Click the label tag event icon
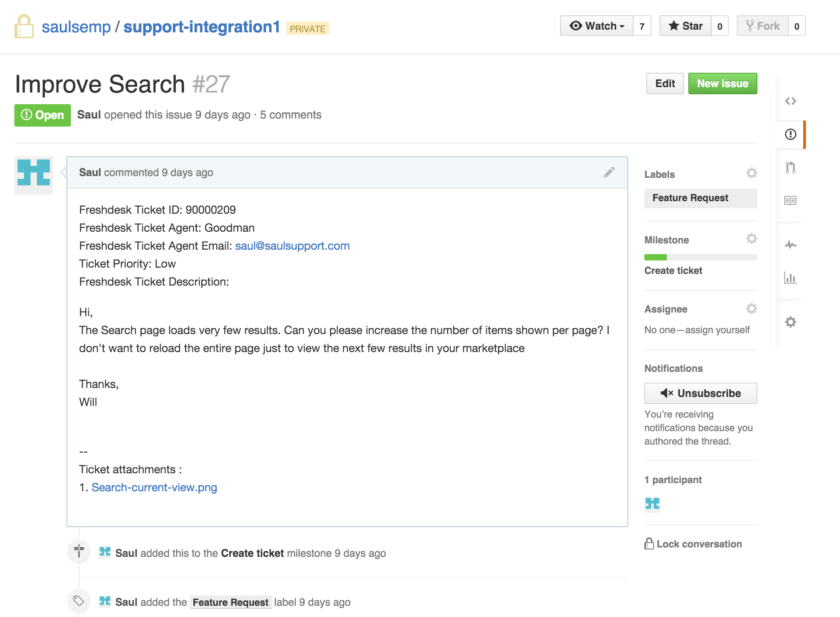 point(79,601)
